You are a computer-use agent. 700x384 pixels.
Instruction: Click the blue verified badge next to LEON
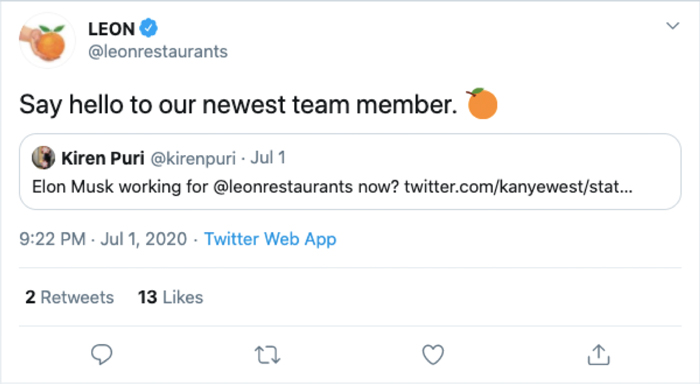148,29
